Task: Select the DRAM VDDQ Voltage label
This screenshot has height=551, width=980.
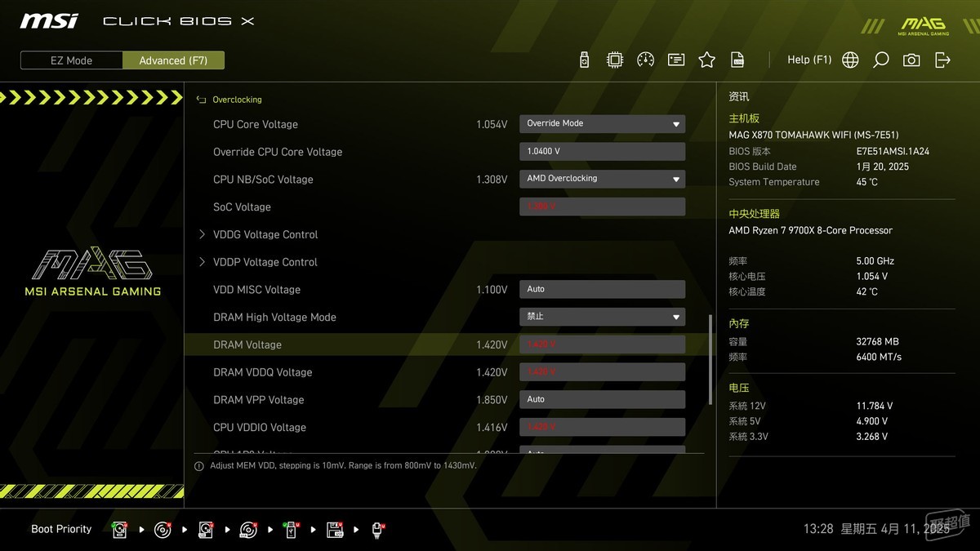Action: [263, 372]
